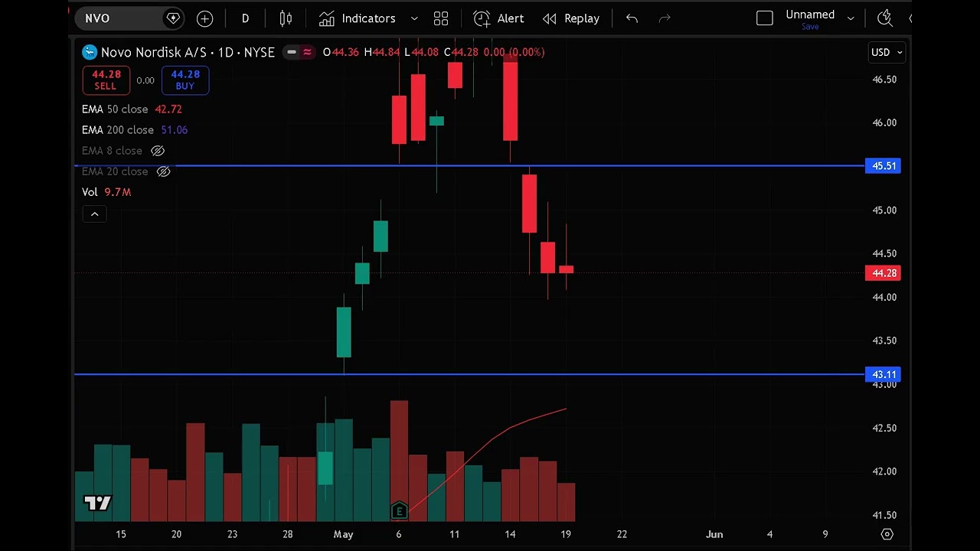Expand the layout manage dropdown arrow
Viewport: 980px width, 551px height.
click(851, 18)
